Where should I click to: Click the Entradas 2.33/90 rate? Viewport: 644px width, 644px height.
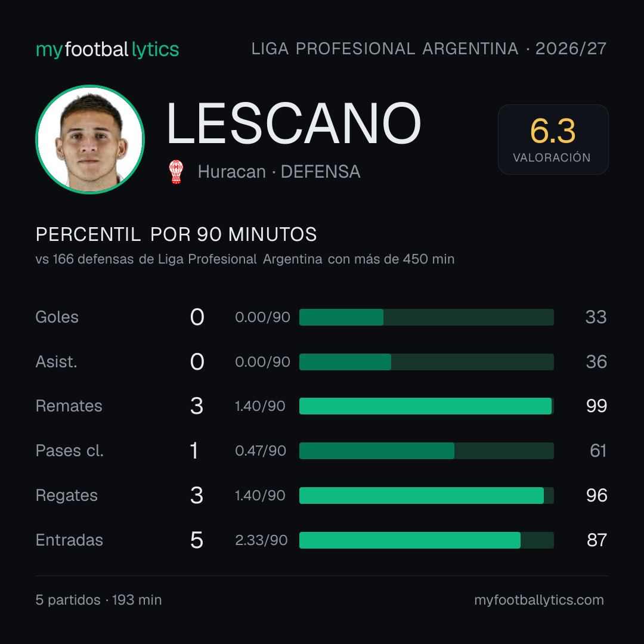261,540
